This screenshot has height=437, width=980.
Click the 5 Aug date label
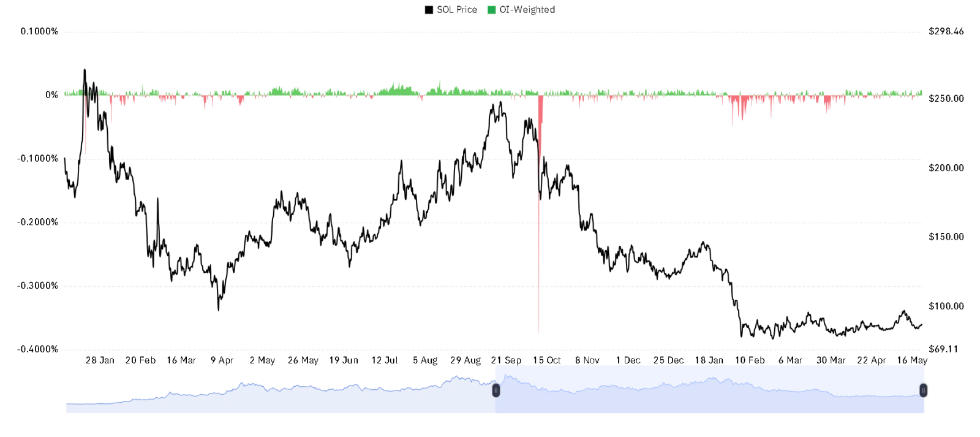[x=425, y=360]
